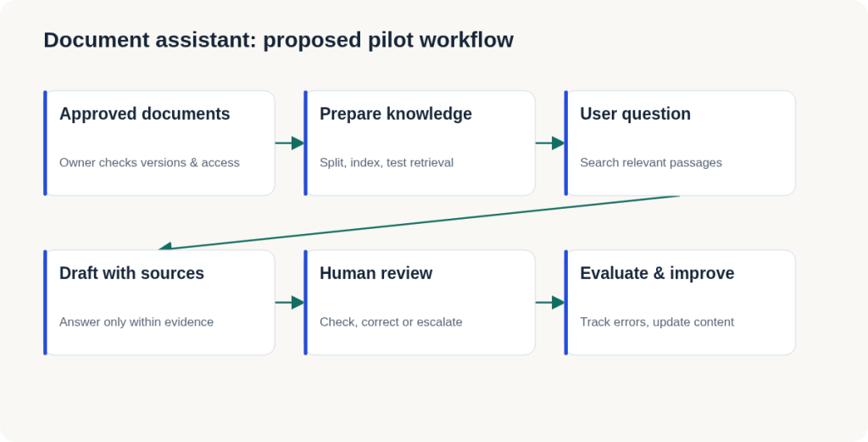Select the 'Human review' heading
The height and width of the screenshot is (442, 868).
point(376,273)
